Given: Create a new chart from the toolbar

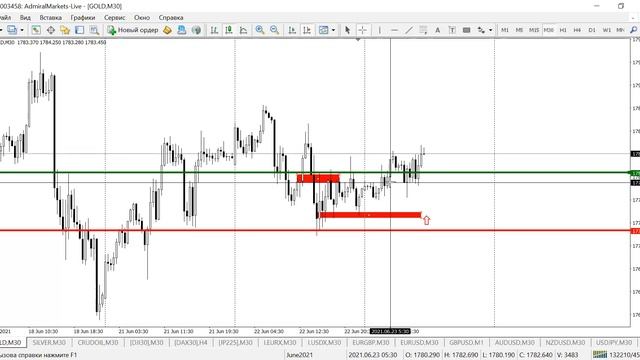Looking at the screenshot, I should pyautogui.click(x=11, y=30).
